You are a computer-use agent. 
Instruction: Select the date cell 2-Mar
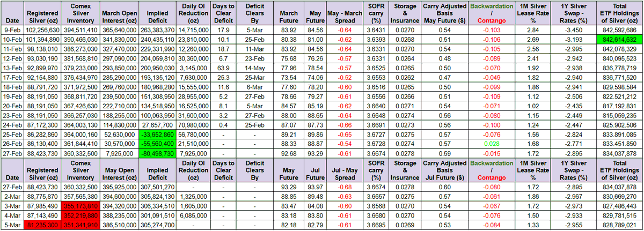pyautogui.click(x=12, y=197)
